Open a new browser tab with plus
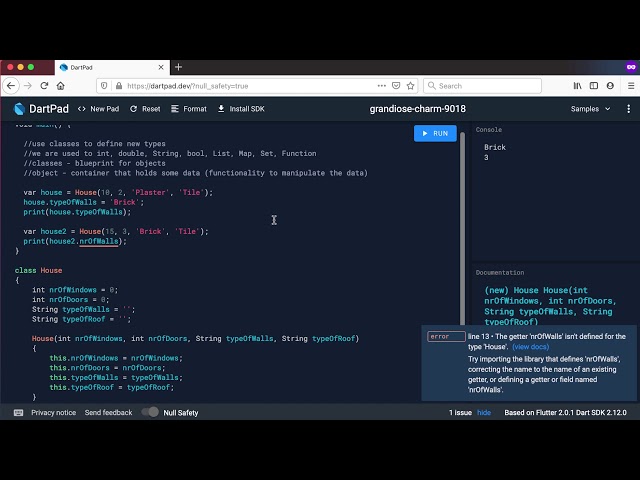 click(178, 67)
